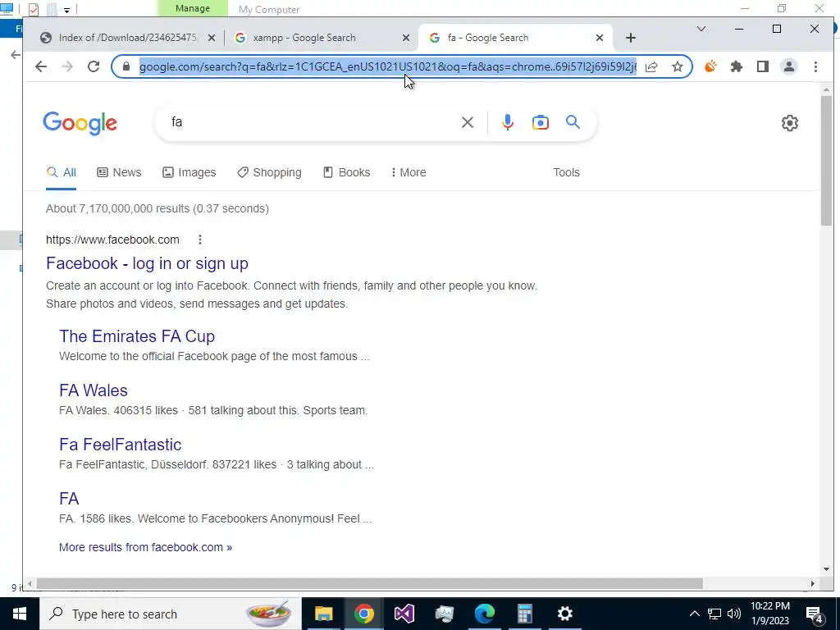Screen dimensions: 840x630
Task: Click the Google logo
Action: (80, 123)
